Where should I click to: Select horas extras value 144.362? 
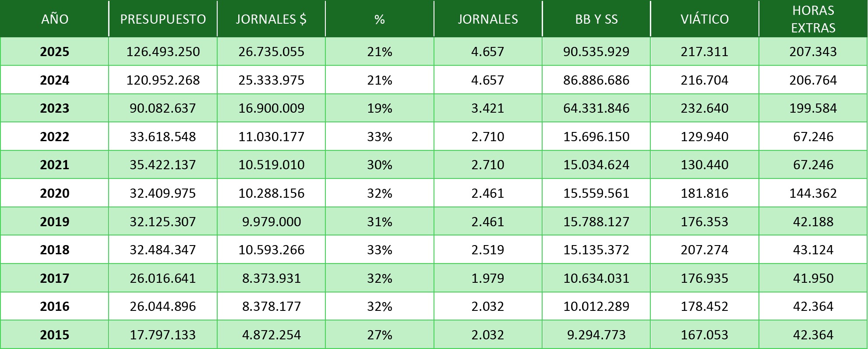click(x=813, y=193)
